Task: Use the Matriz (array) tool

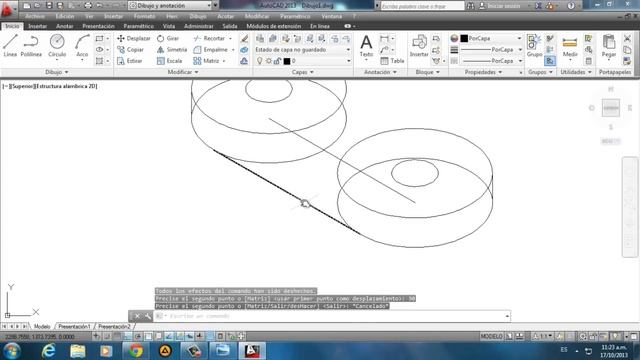Action: pyautogui.click(x=206, y=61)
